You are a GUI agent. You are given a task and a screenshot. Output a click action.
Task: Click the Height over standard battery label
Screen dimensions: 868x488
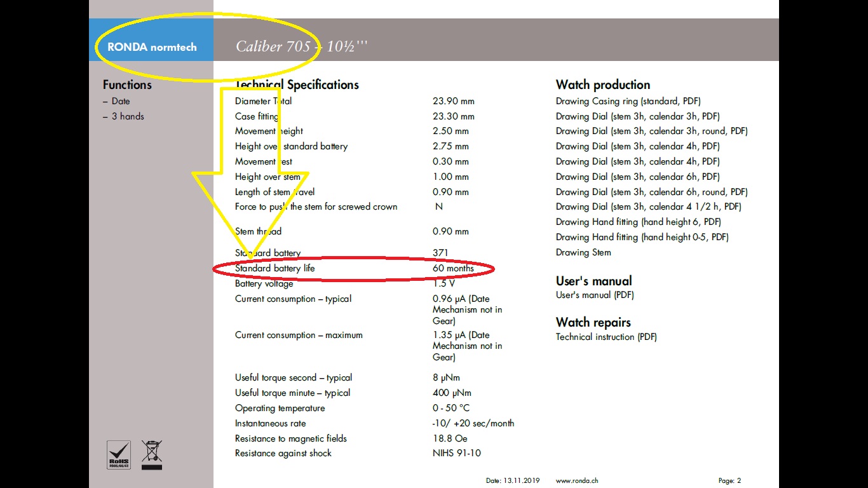point(291,146)
